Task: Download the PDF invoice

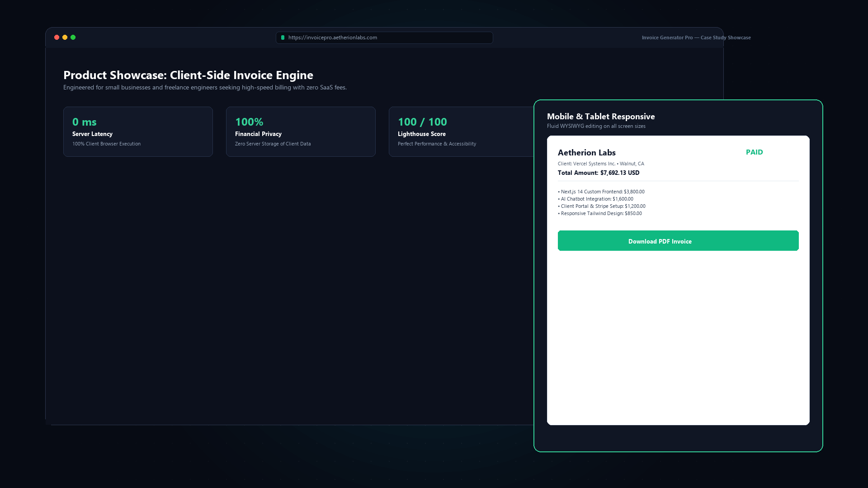Action: coord(678,241)
